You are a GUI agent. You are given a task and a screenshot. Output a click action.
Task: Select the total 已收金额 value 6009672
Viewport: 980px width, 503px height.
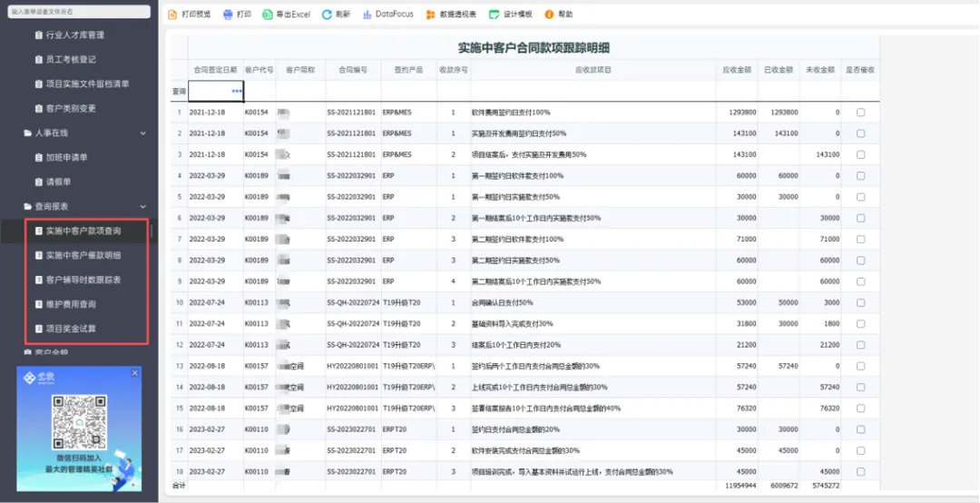(784, 486)
